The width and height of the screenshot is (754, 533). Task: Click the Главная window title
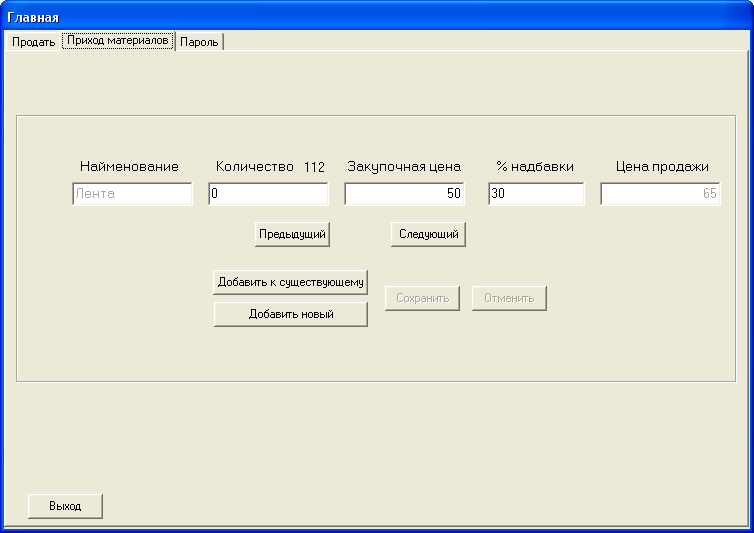click(x=33, y=18)
